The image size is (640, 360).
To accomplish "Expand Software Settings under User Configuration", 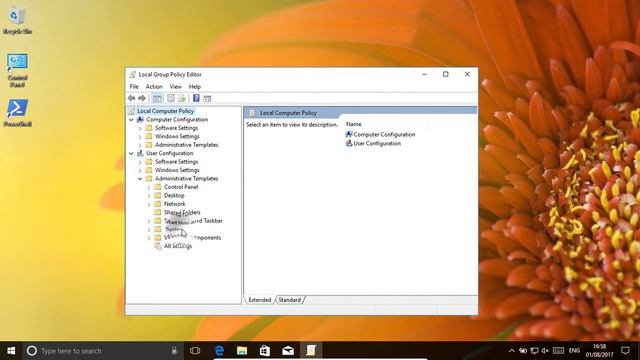I will click(140, 162).
